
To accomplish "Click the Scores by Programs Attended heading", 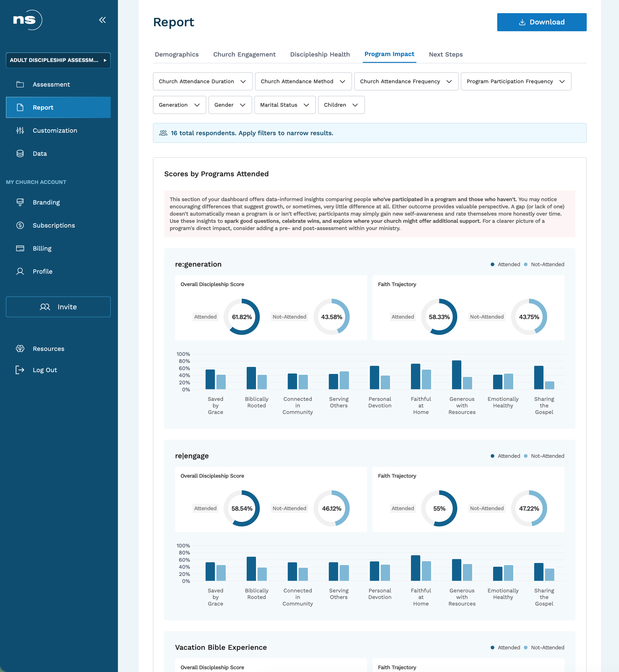I will [216, 174].
